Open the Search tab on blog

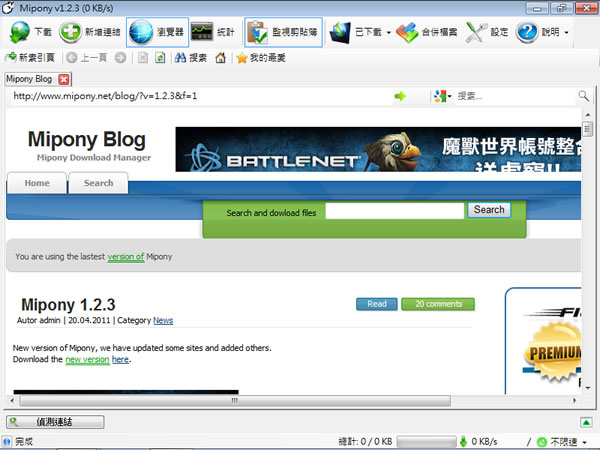coord(98,183)
